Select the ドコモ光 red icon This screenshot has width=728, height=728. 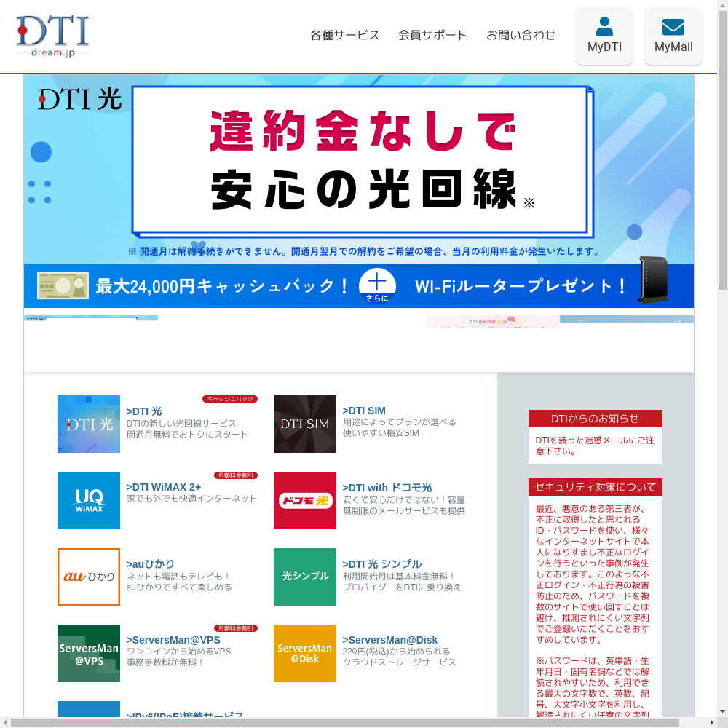click(x=305, y=500)
